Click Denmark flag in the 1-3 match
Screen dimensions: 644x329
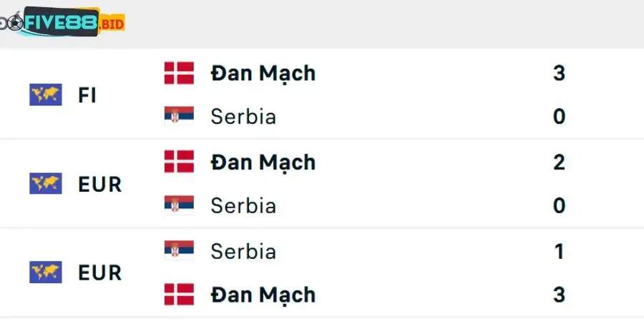pos(179,295)
